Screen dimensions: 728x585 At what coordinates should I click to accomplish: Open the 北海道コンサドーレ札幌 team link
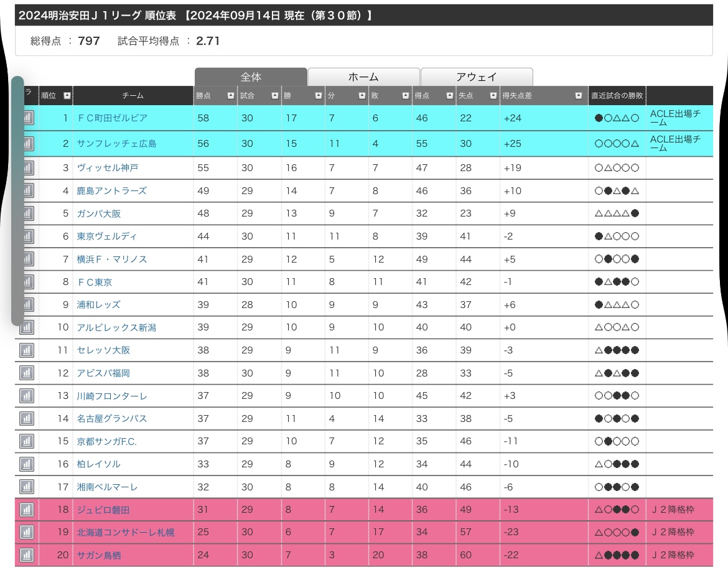coord(125,533)
